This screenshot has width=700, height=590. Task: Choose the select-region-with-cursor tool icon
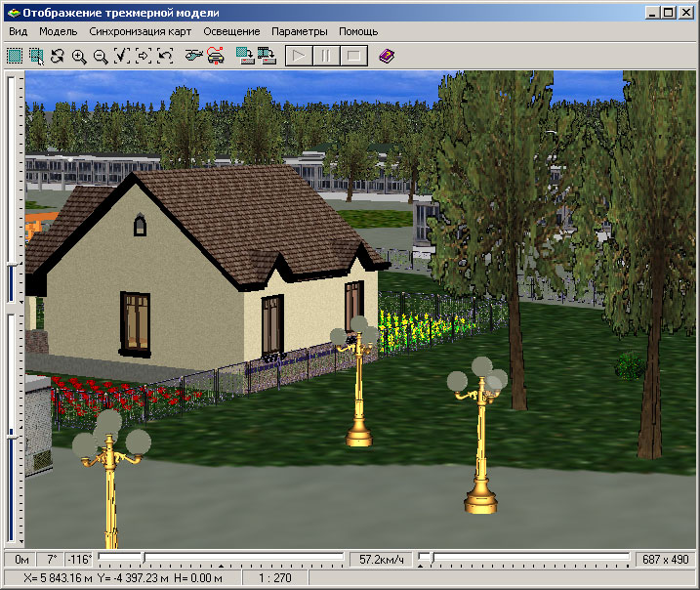click(x=36, y=57)
